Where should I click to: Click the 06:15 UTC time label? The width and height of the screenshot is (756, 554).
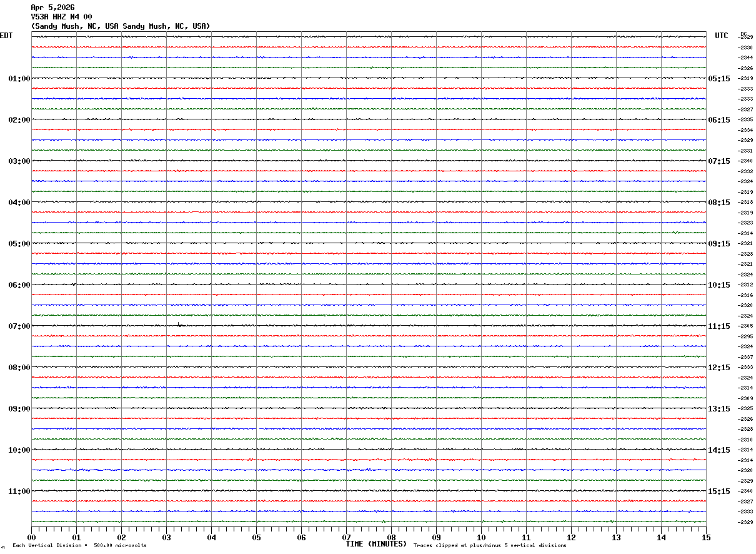[719, 120]
